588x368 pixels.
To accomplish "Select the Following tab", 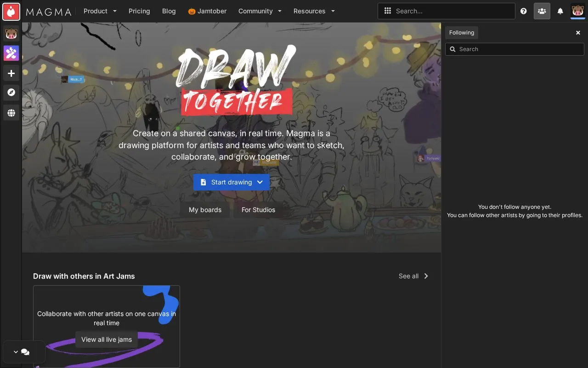I will pos(462,33).
